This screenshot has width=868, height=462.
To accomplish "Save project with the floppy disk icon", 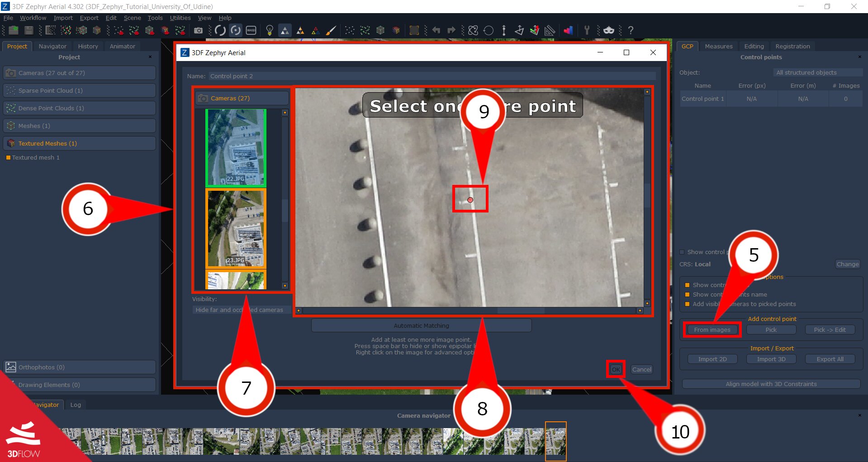I will click(28, 30).
